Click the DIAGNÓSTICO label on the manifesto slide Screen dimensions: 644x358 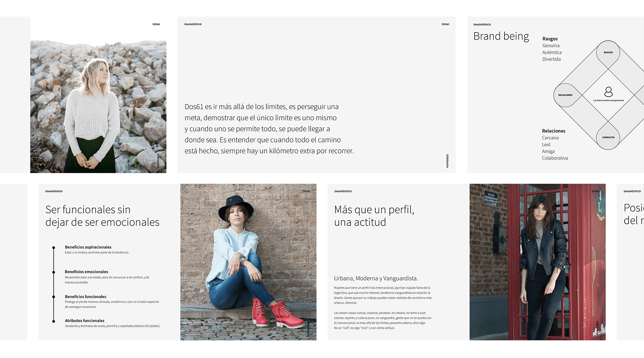point(193,24)
